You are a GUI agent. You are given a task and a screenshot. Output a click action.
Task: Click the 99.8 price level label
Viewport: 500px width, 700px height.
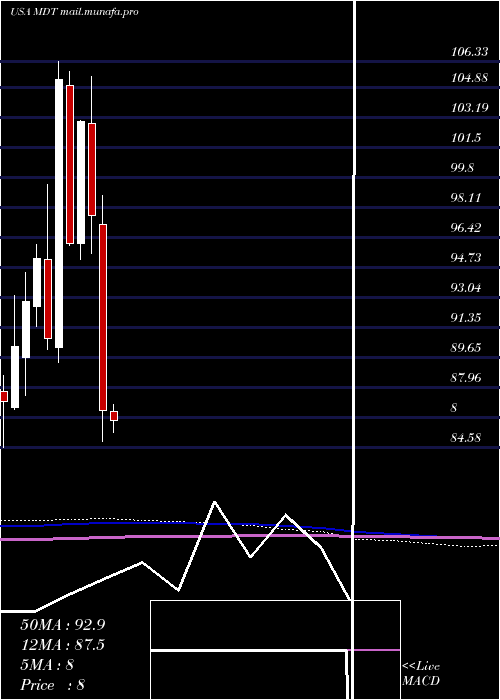point(462,168)
